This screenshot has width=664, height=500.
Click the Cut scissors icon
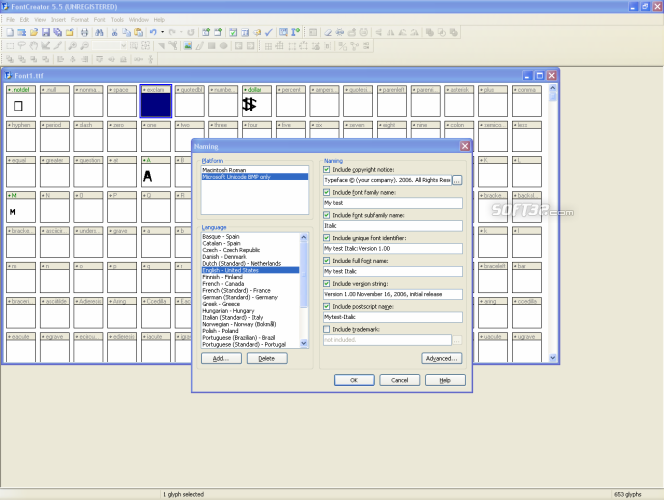(114, 32)
